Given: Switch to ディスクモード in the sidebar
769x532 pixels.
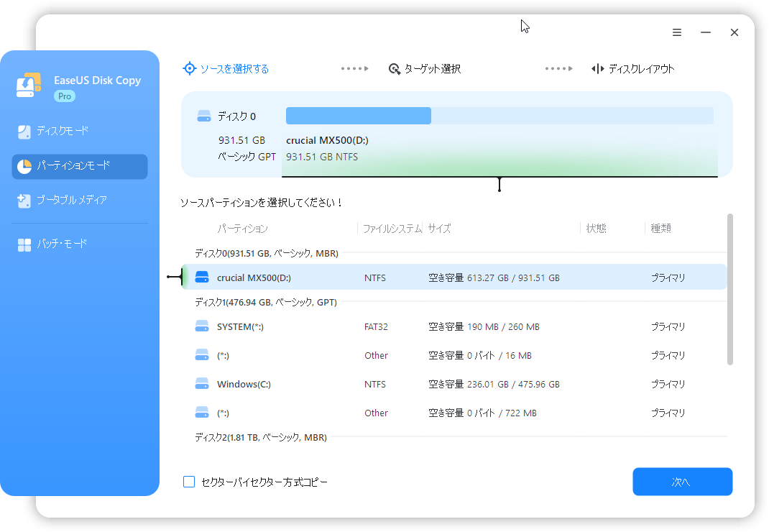Looking at the screenshot, I should [80, 131].
